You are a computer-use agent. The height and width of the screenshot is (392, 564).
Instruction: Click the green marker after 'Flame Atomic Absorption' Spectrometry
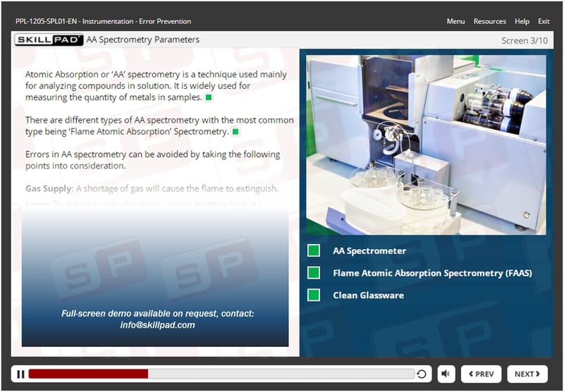[x=235, y=132]
